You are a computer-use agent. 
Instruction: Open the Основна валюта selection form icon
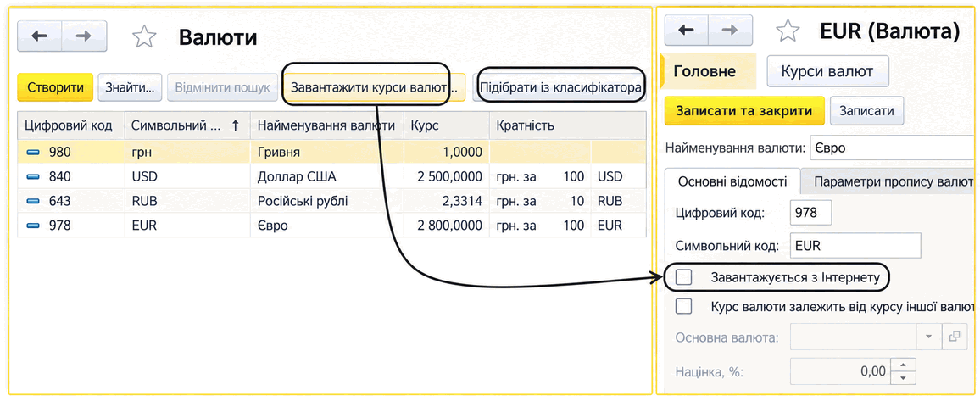coord(954,337)
